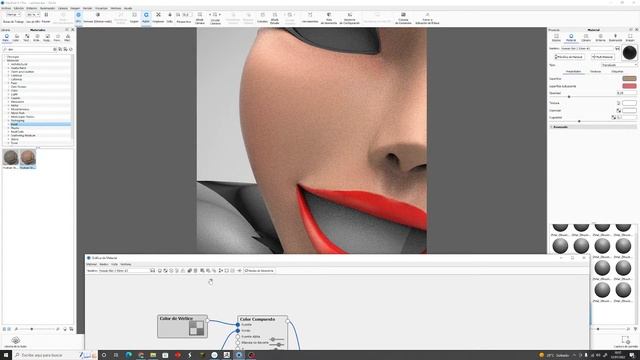Switch to the Entornos library tab

pyautogui.click(x=36, y=38)
